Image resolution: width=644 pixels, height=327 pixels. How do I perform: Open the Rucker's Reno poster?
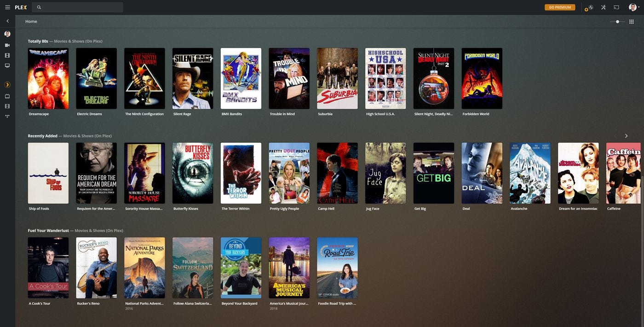coord(97,268)
